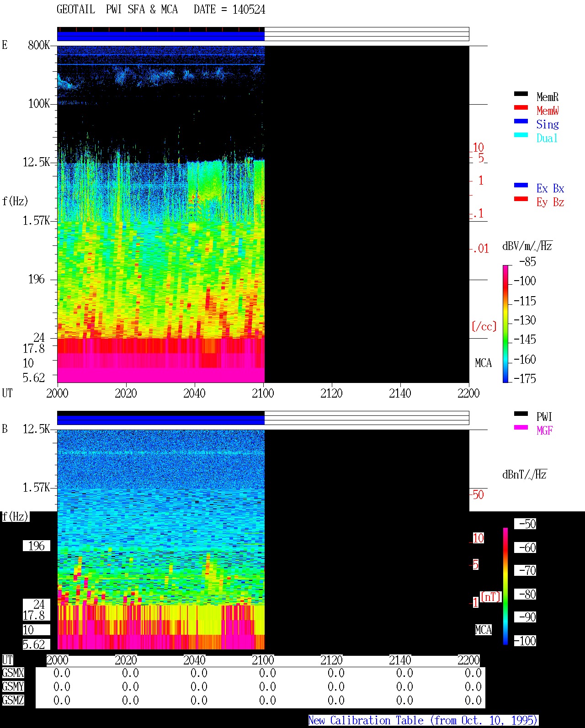Click the Sing legend label
The width and height of the screenshot is (585, 728).
(548, 124)
